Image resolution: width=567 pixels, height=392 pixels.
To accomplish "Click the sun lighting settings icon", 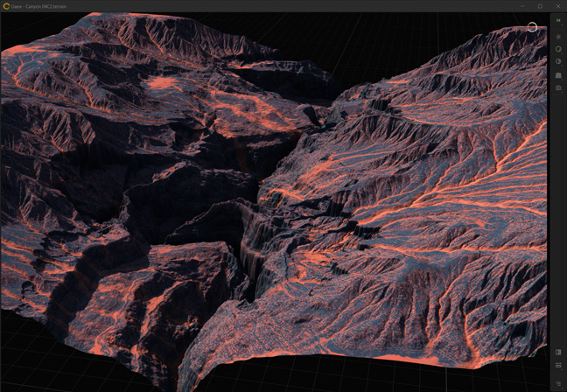I will pyautogui.click(x=558, y=37).
